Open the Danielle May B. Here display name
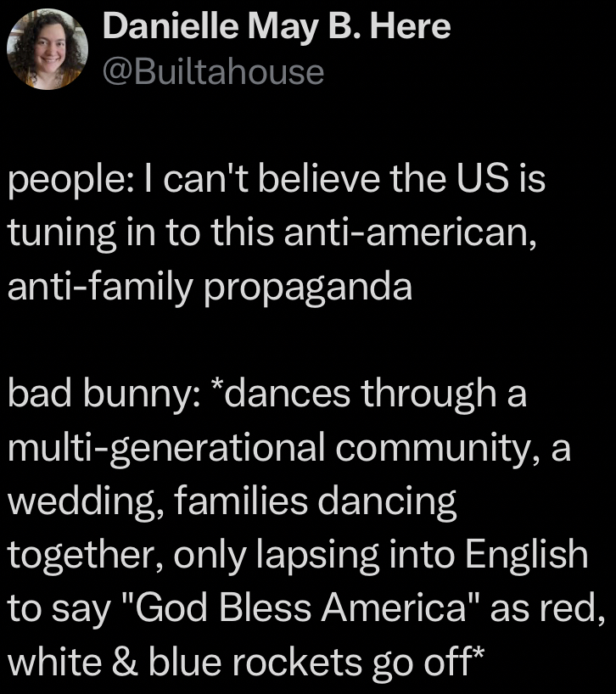The width and height of the screenshot is (616, 694). point(277,30)
